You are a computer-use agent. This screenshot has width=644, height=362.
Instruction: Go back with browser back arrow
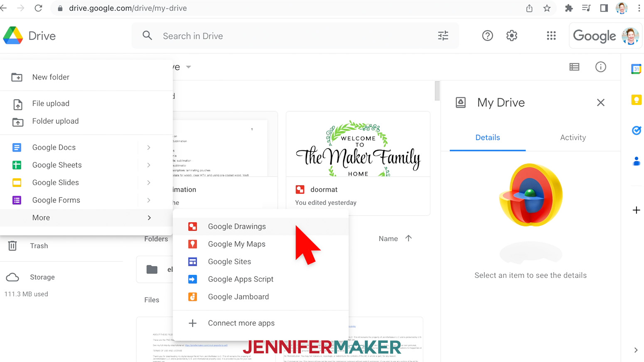click(4, 8)
